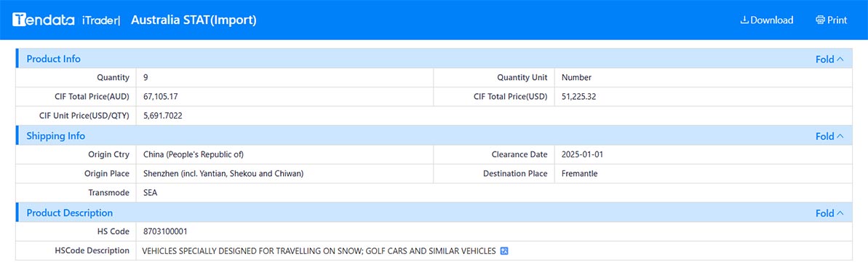868x273 pixels.
Task: Click the Print button text
Action: (837, 20)
